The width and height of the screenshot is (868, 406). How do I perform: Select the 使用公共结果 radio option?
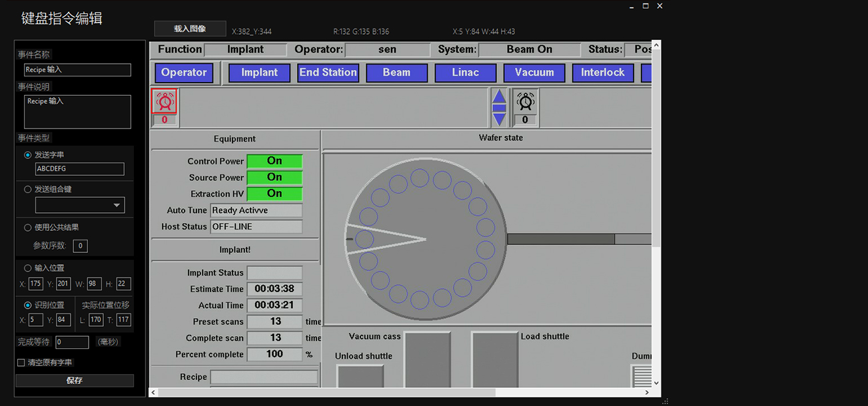point(28,227)
